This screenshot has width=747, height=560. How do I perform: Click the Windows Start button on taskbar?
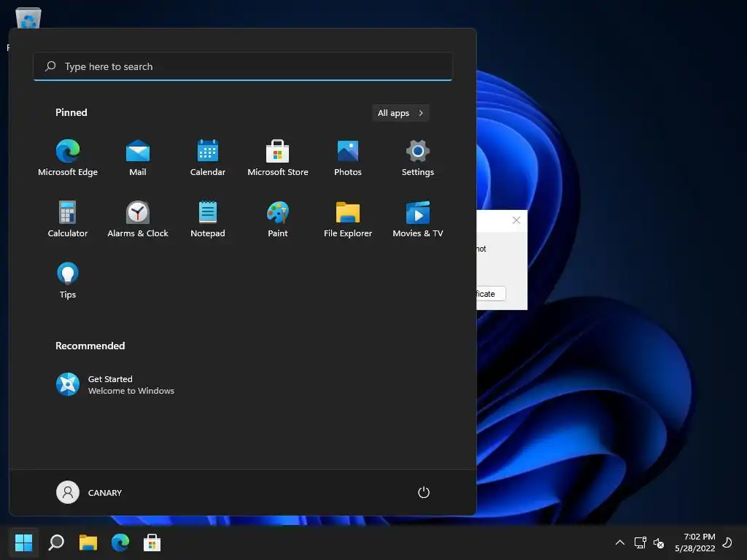click(x=23, y=542)
